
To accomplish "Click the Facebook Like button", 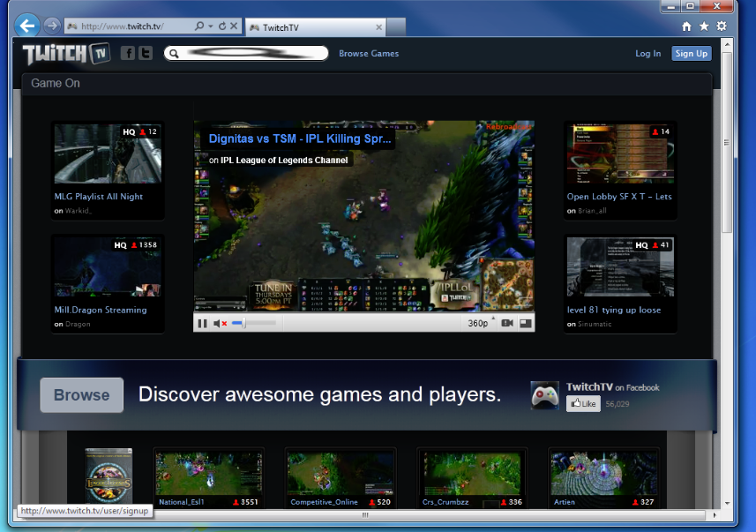I will 583,404.
